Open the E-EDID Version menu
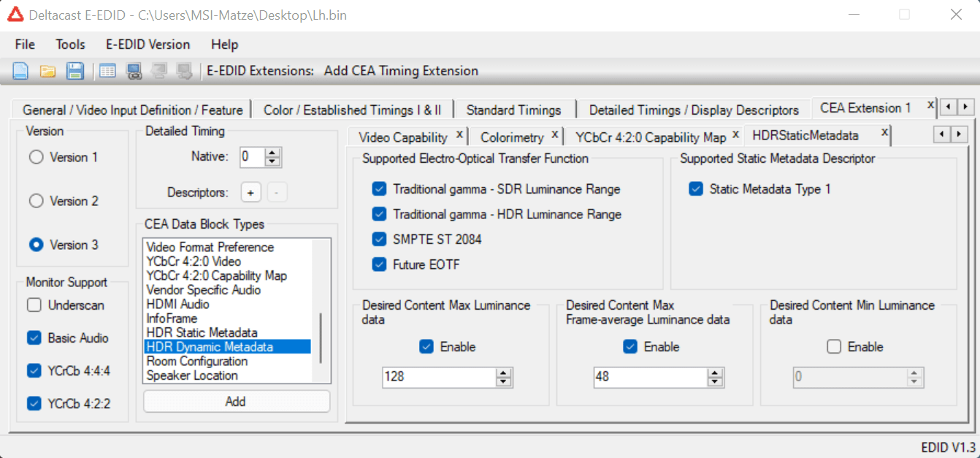The width and height of the screenshot is (980, 458). [148, 45]
